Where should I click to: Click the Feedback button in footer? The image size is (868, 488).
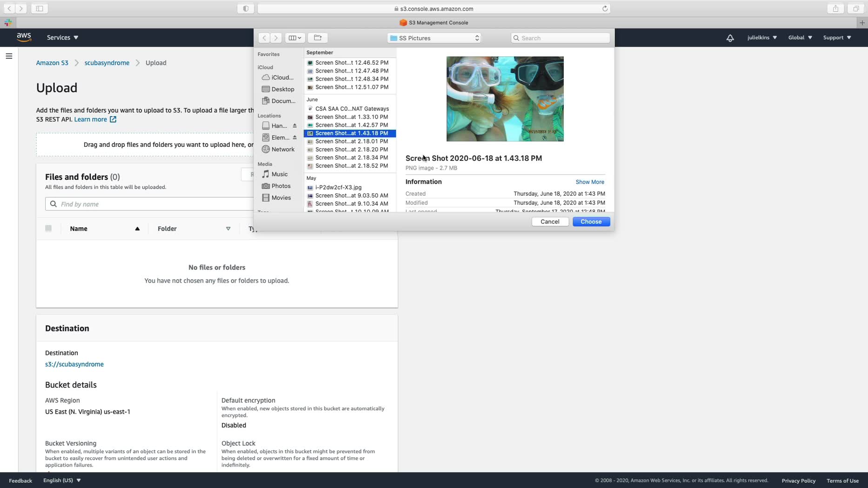[x=20, y=481]
